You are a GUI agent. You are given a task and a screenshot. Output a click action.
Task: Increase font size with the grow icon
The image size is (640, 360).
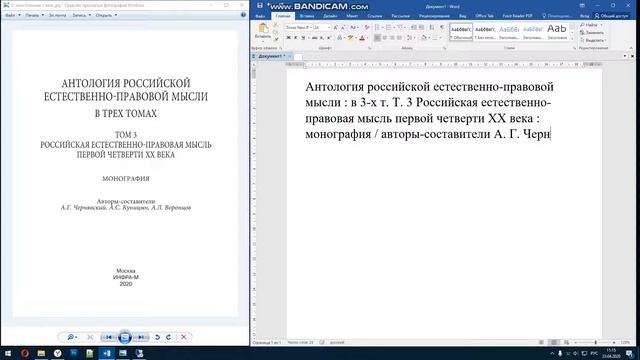pos(336,27)
